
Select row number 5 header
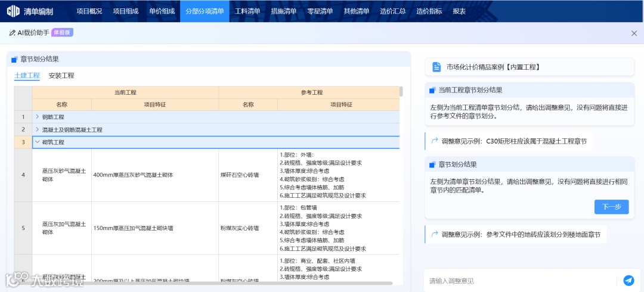click(x=23, y=228)
